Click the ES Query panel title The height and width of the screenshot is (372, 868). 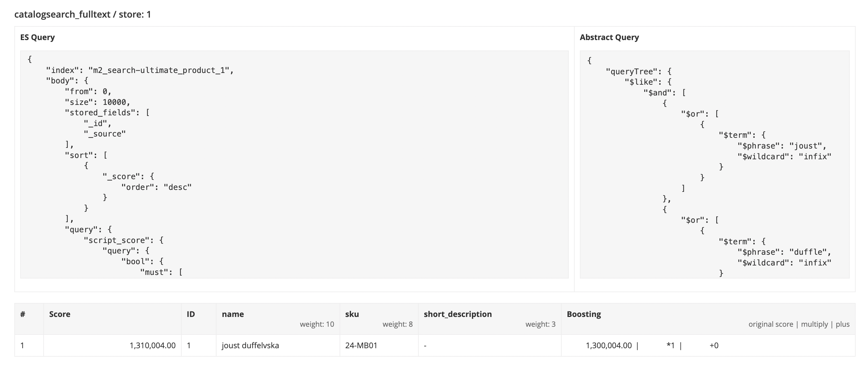pyautogui.click(x=37, y=37)
